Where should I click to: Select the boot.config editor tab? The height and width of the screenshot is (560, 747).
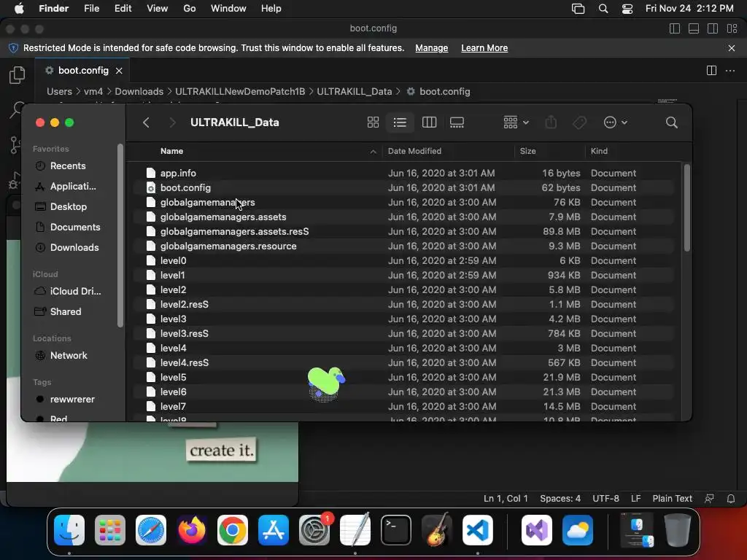[x=82, y=71]
